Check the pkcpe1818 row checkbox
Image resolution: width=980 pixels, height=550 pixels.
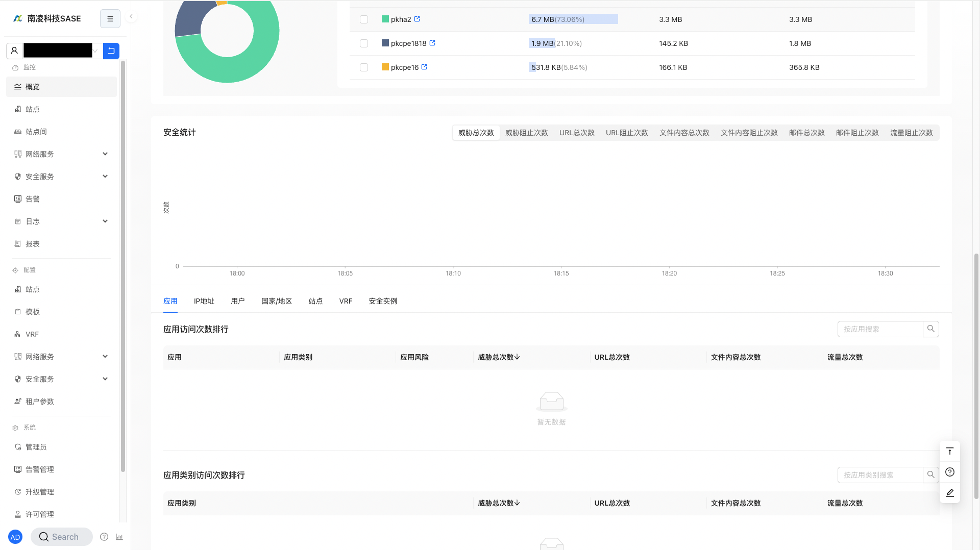point(364,43)
